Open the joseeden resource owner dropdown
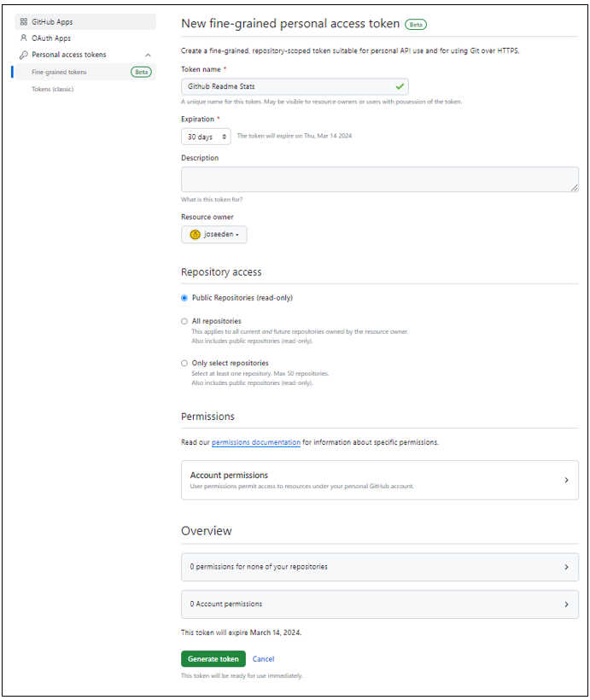Image resolution: width=590 pixels, height=700 pixels. coord(214,235)
